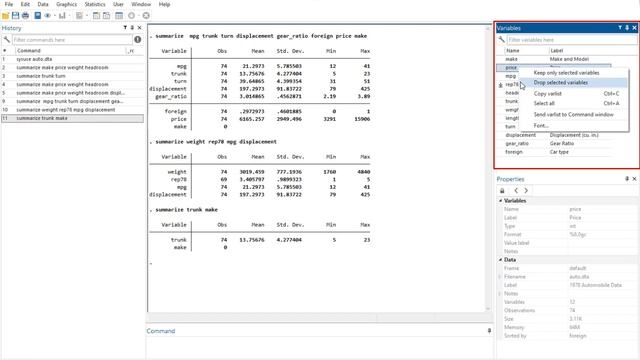
Task: Choose Send varlist to Command window
Action: pos(573,115)
